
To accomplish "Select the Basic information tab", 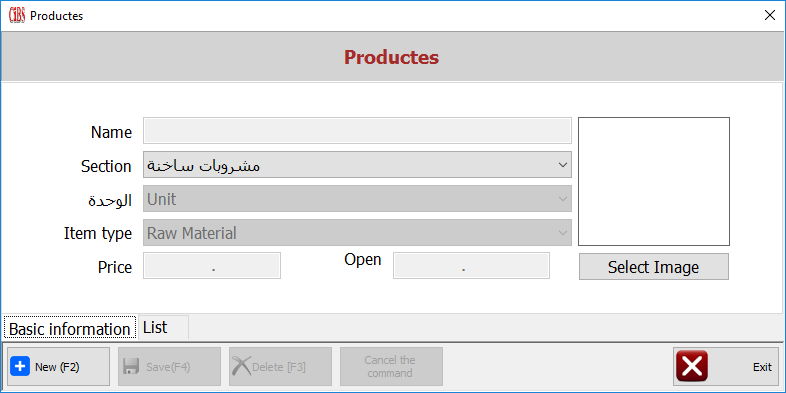I will click(70, 329).
